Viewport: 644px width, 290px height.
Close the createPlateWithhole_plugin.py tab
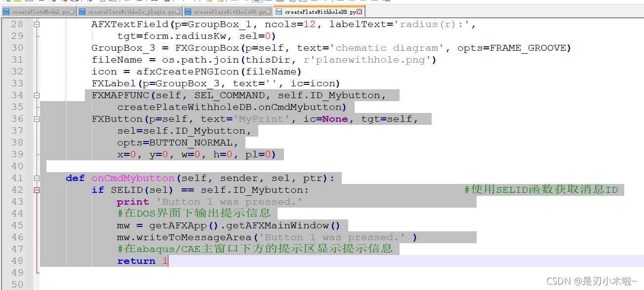click(178, 11)
